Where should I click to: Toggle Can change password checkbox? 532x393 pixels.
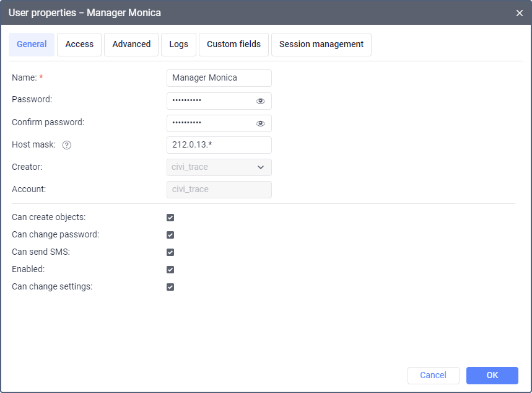170,235
